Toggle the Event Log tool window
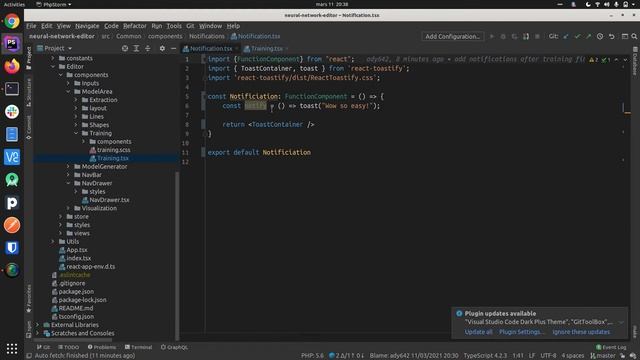The height and width of the screenshot is (360, 640). [x=611, y=347]
